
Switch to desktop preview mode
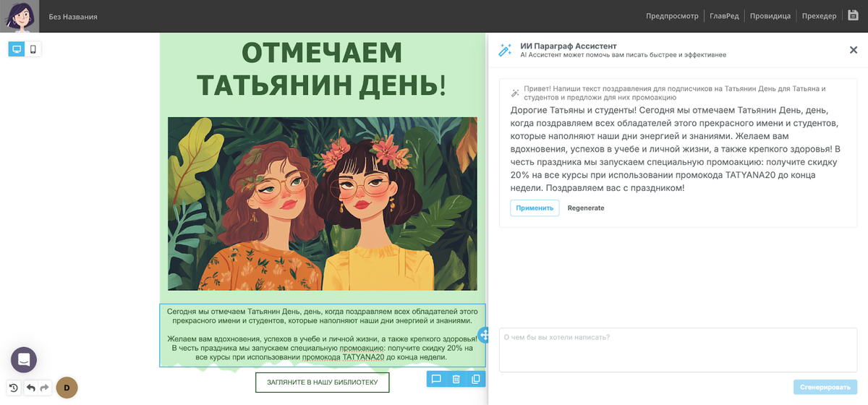(x=17, y=49)
